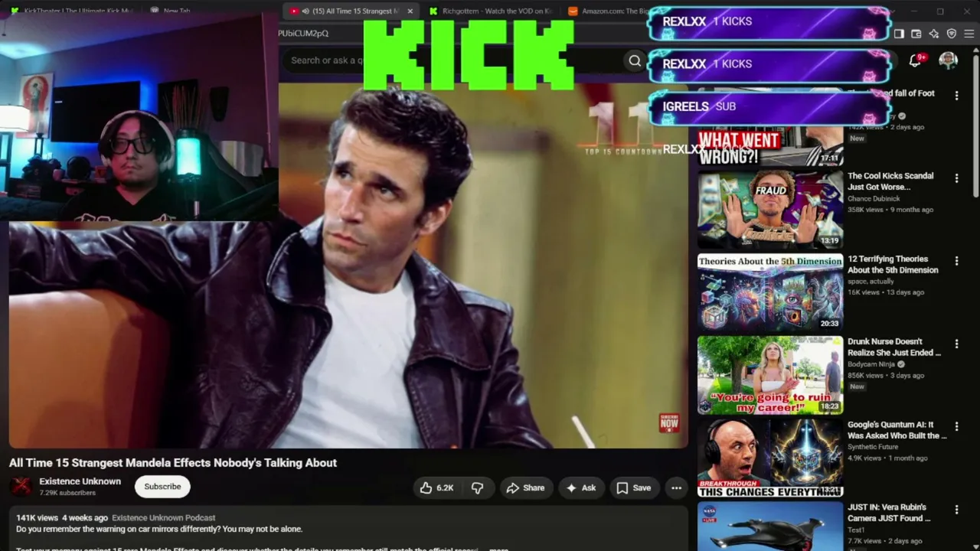
Task: Click the video title heading text
Action: [173, 463]
